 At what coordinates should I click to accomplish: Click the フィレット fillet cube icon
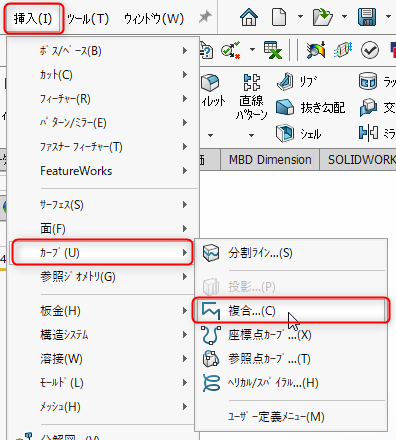pyautogui.click(x=210, y=83)
